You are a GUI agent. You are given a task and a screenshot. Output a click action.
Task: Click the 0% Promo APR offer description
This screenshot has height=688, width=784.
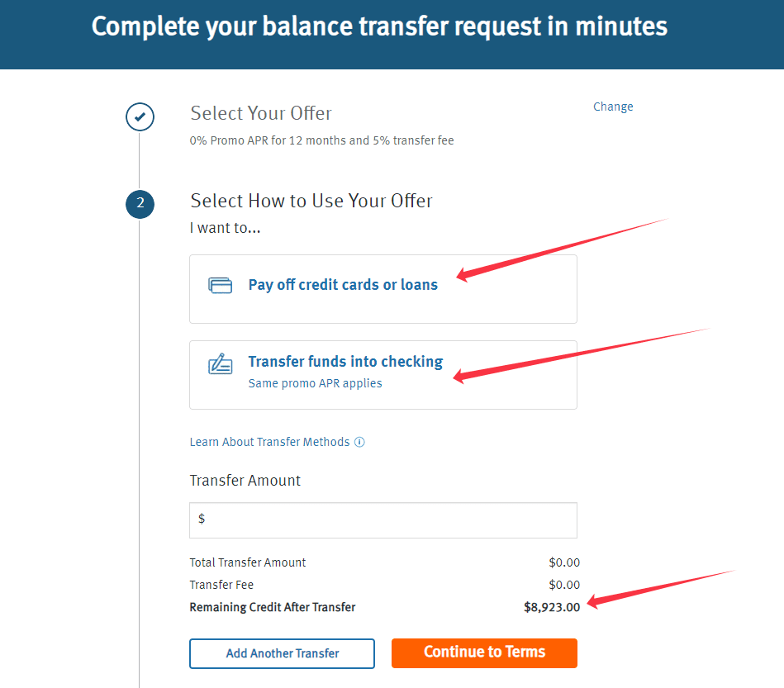point(321,140)
